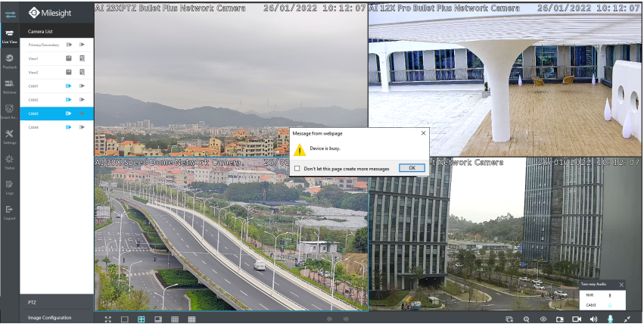Select the CAM1 row
This screenshot has width=644, height=324.
click(x=57, y=86)
